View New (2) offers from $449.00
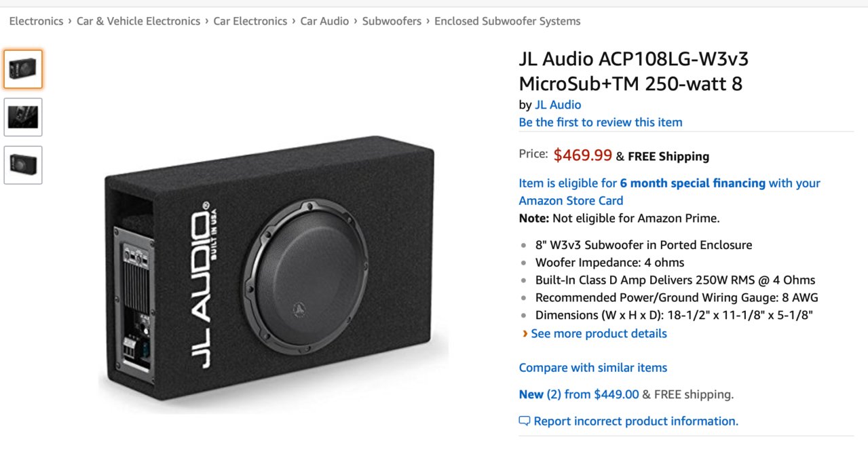Screen dimensions: 868x452 [579, 394]
